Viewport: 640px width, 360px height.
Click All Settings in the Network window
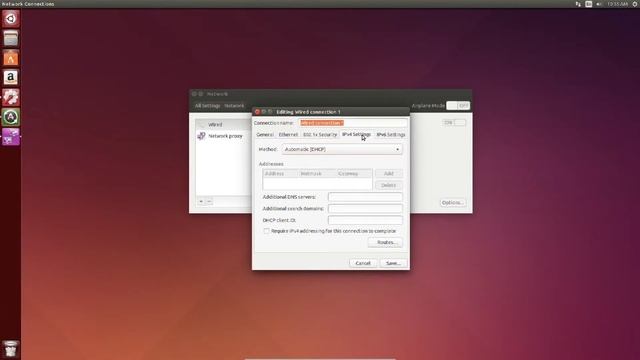207,106
